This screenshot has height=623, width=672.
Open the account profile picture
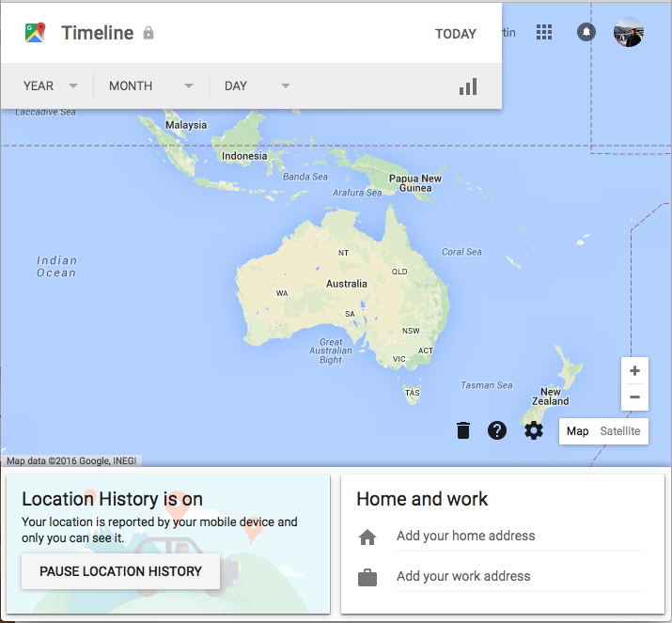(628, 32)
